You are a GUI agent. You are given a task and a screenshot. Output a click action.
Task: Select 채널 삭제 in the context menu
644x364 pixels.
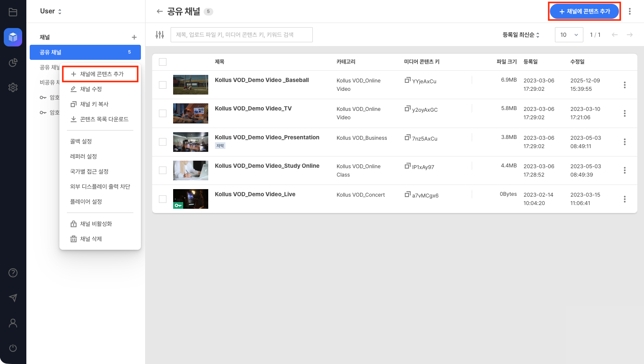point(91,239)
